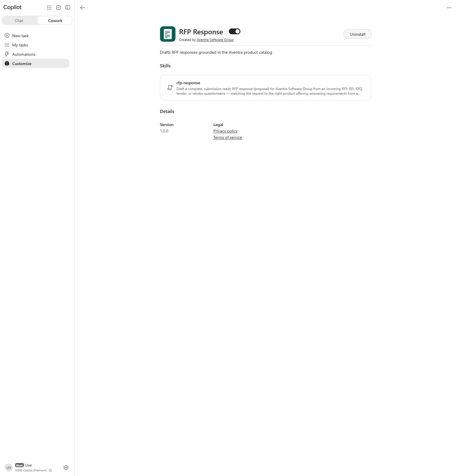Select the Cowork tab
This screenshot has width=457, height=476.
point(55,21)
